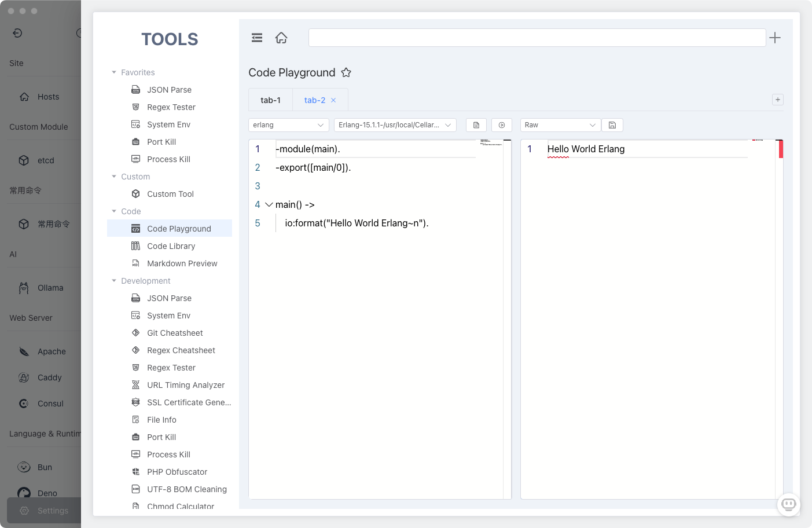Click the Custom Tool cube icon

135,194
